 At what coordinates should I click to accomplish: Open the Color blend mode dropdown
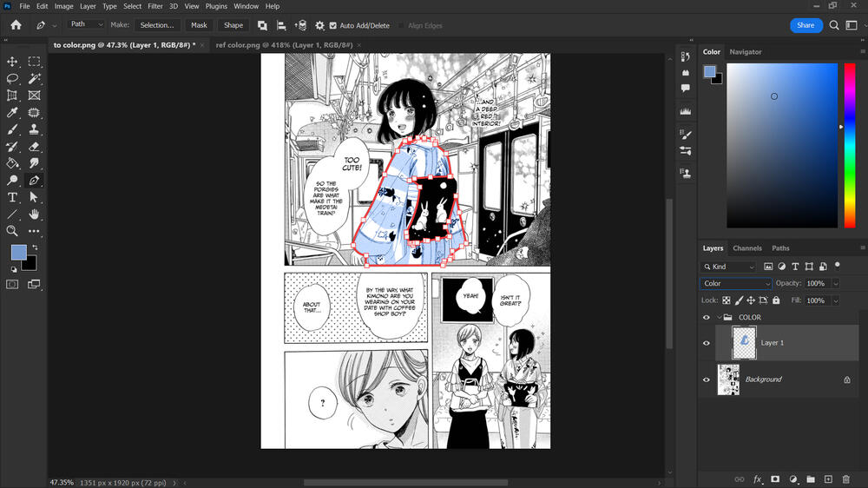click(x=735, y=283)
